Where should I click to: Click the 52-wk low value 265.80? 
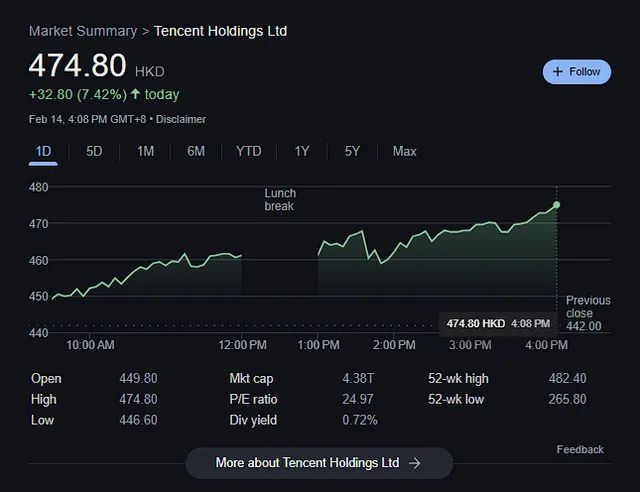point(567,399)
